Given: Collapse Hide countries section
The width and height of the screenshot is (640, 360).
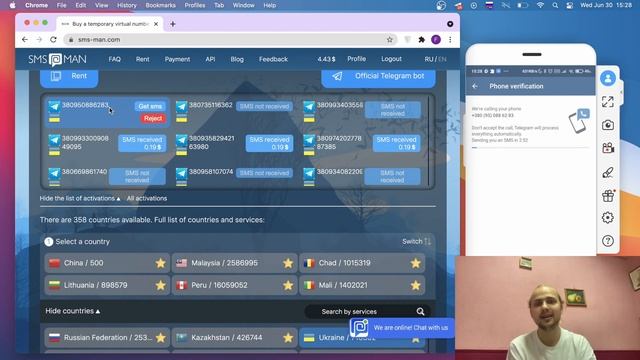Looking at the screenshot, I should (73, 311).
